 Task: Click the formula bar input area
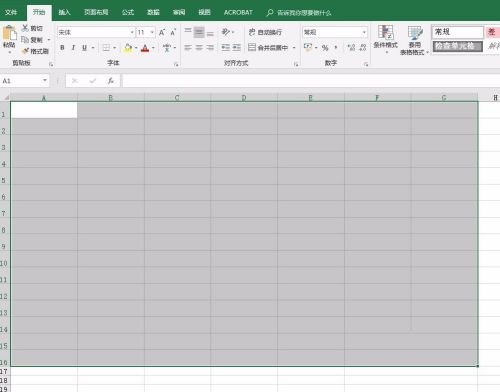311,81
